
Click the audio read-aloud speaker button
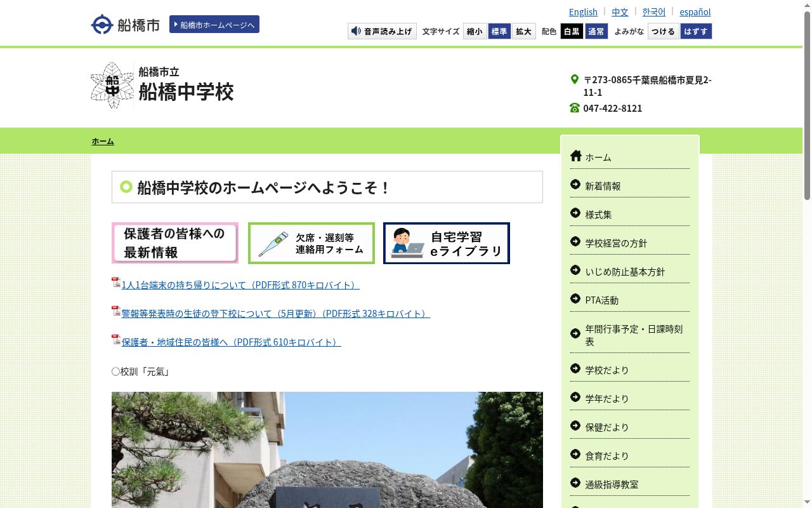click(382, 31)
